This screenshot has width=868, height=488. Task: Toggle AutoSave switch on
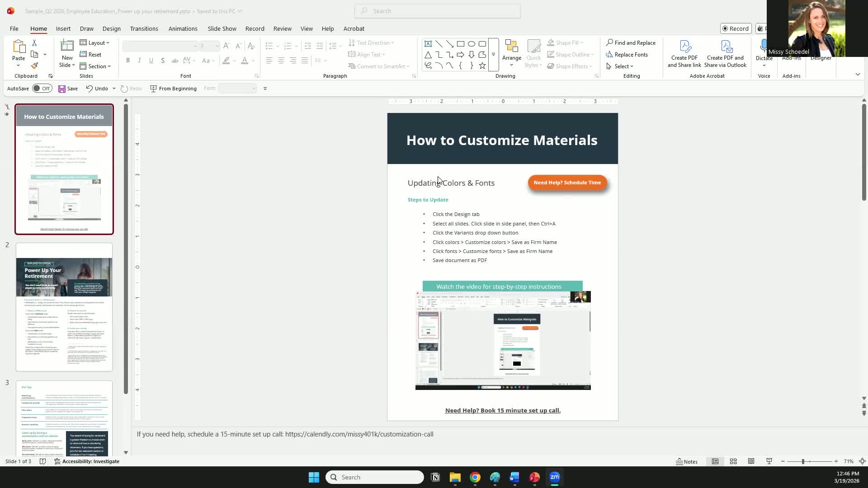click(42, 89)
